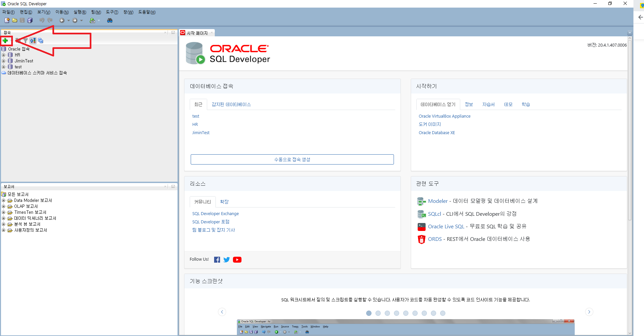
Task: Click the New file toolbar icon
Action: (x=7, y=20)
